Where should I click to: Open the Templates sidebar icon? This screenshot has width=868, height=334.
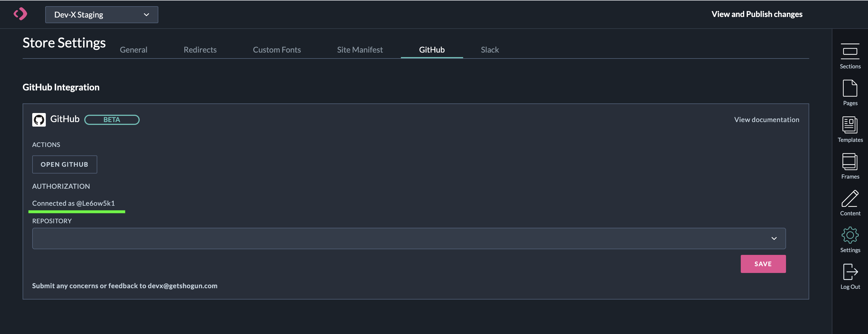850,129
